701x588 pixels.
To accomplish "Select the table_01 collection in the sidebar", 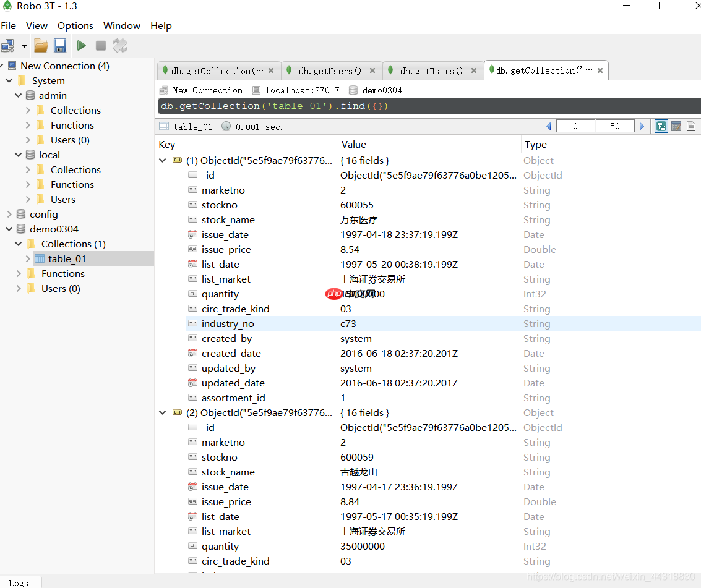I will coord(68,258).
